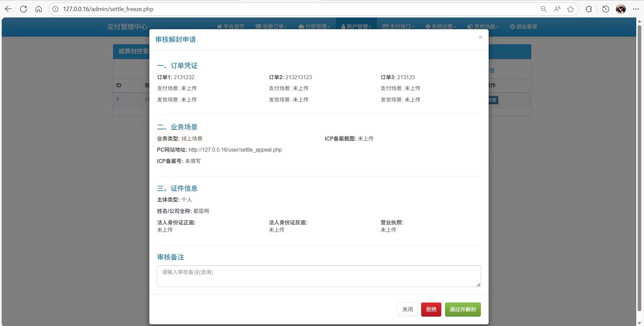Click the user icon on 商户管理
Screen dimensions: 644x326
(x=342, y=26)
